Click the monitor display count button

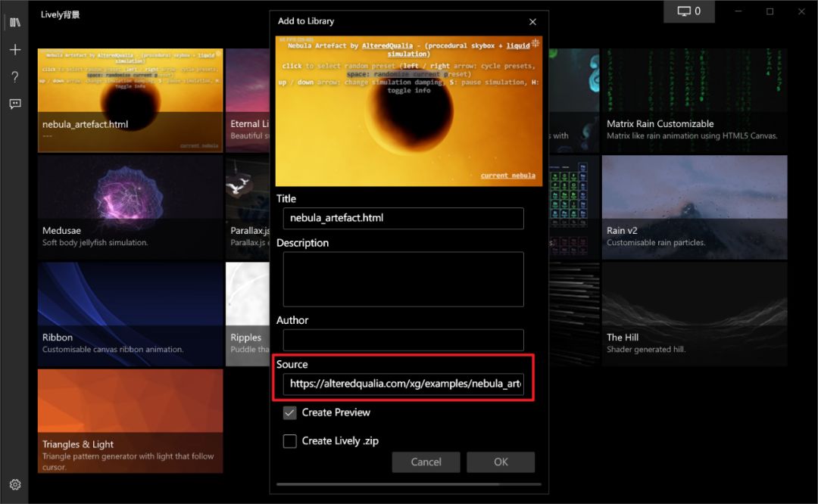point(688,11)
